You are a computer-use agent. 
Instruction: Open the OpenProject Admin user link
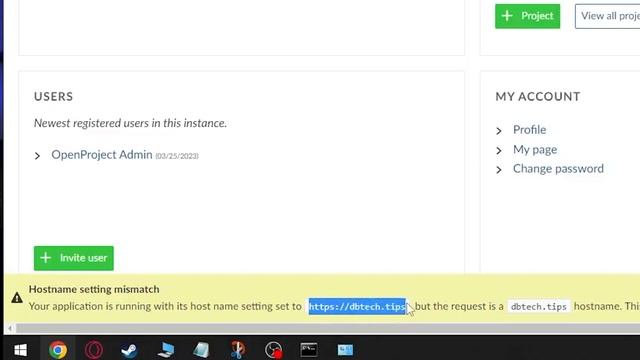[102, 155]
